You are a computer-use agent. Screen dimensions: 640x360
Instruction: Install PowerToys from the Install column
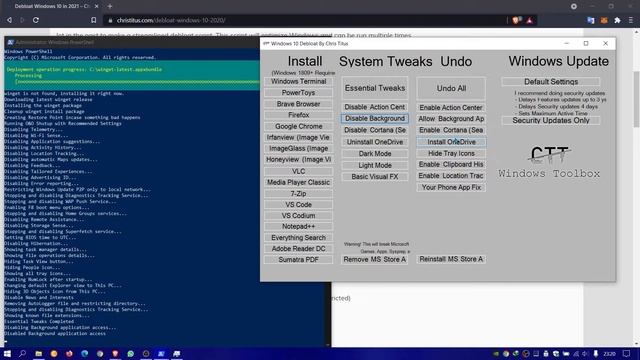click(298, 93)
